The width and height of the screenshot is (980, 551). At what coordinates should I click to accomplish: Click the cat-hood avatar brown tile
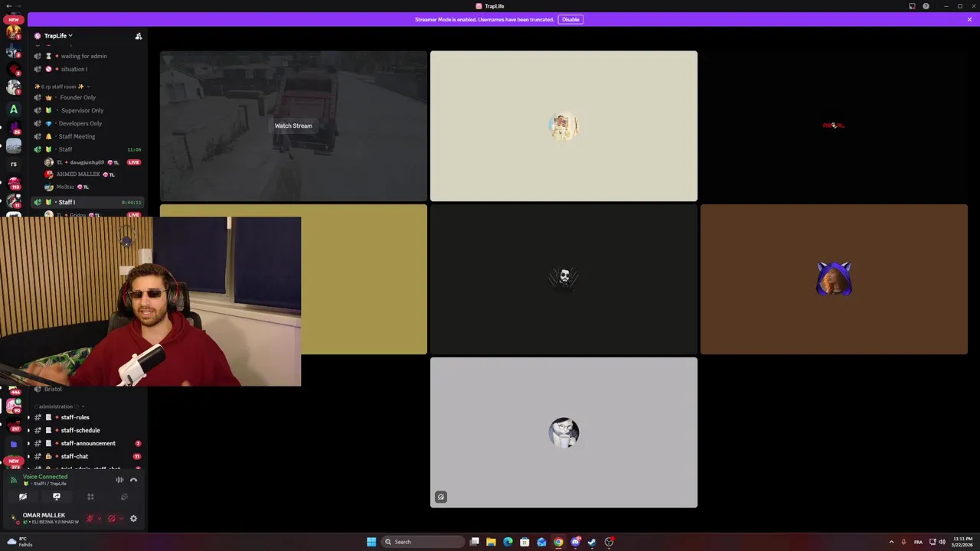click(834, 279)
